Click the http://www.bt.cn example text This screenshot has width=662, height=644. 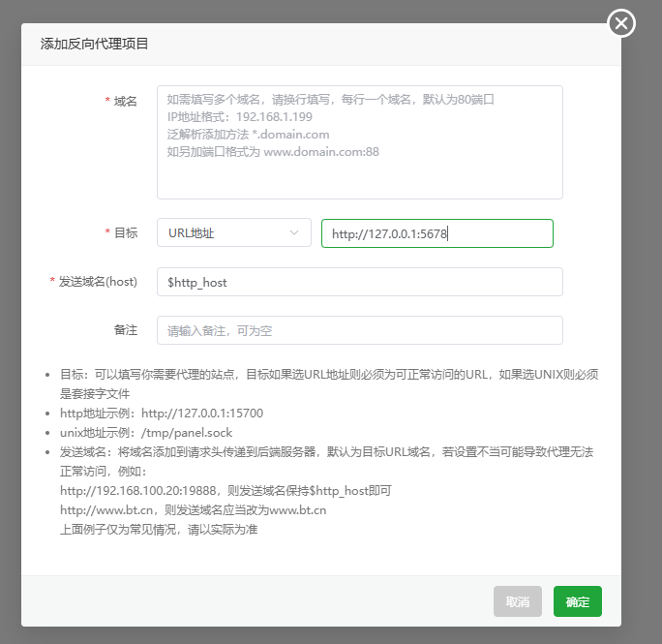105,510
